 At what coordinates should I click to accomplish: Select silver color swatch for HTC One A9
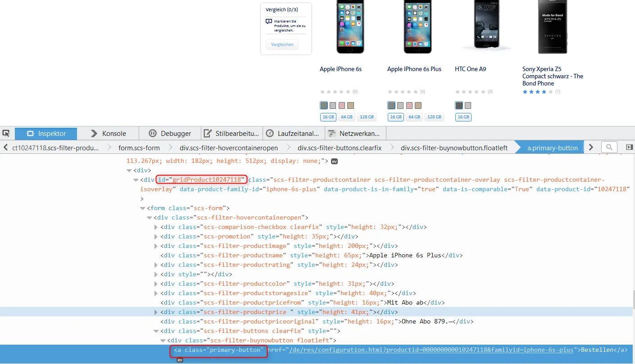[468, 105]
